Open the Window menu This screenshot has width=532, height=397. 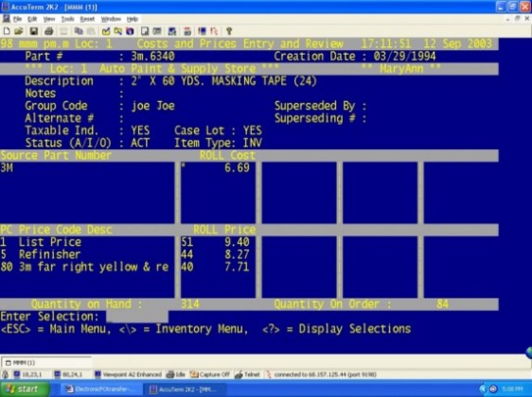[111, 19]
